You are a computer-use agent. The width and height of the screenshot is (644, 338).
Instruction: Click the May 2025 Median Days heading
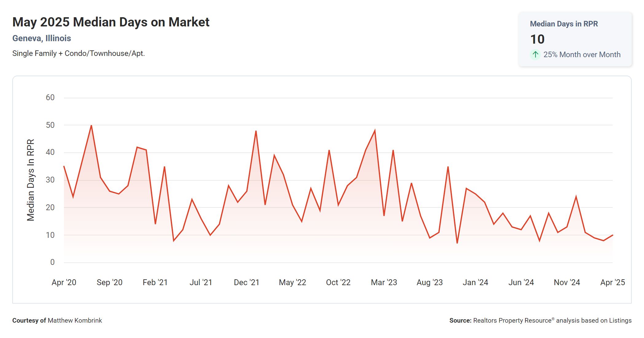111,22
